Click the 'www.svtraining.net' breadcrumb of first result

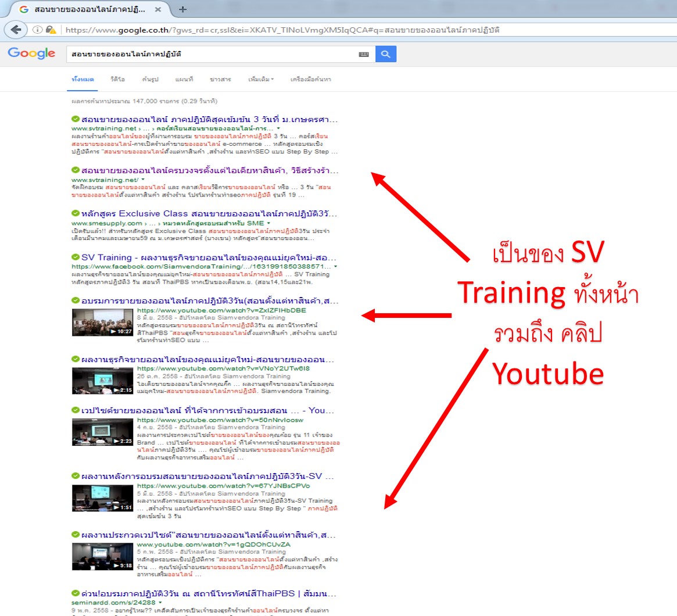point(104,128)
